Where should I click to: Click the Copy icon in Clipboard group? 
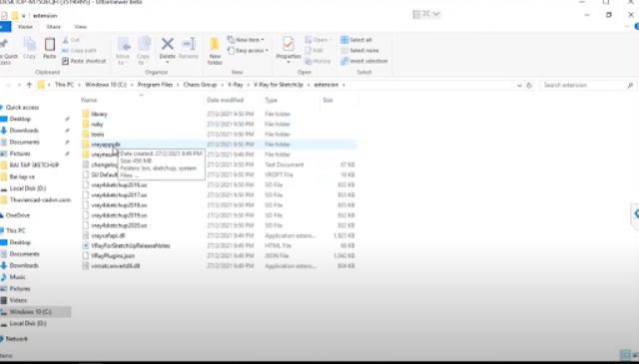coord(29,45)
